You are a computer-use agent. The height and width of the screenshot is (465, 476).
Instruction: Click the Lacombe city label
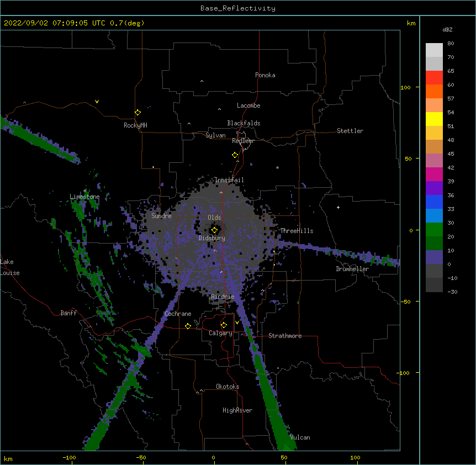(248, 105)
